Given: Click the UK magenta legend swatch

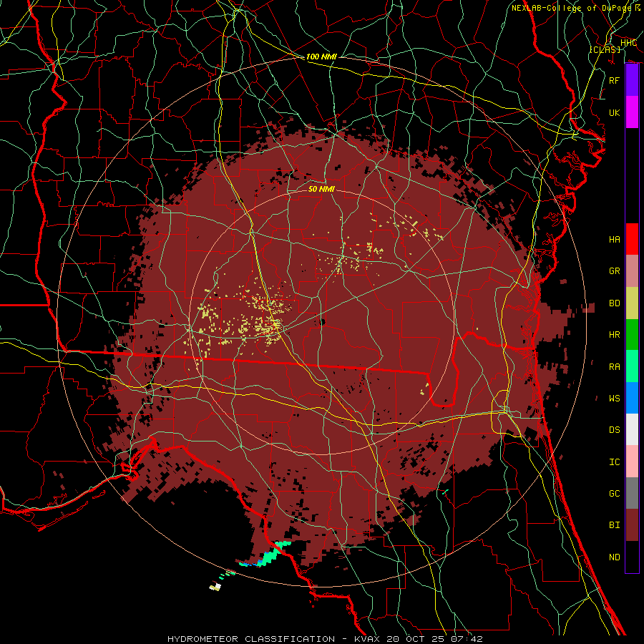Looking at the screenshot, I should coord(632,112).
